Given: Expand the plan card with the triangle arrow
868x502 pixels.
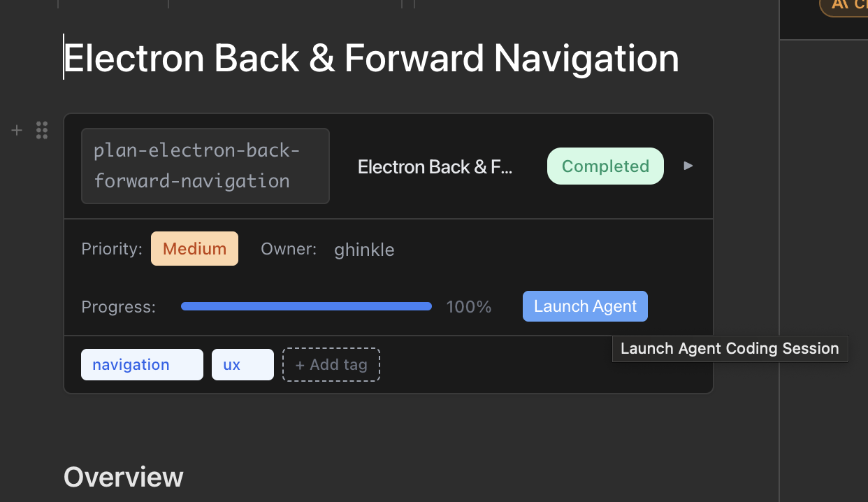Looking at the screenshot, I should click(688, 166).
